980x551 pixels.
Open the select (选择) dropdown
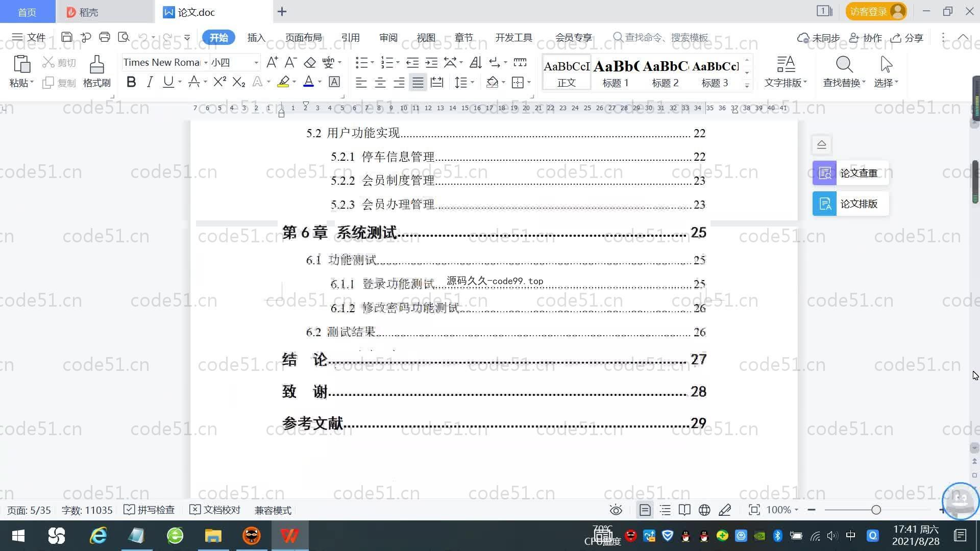[886, 71]
